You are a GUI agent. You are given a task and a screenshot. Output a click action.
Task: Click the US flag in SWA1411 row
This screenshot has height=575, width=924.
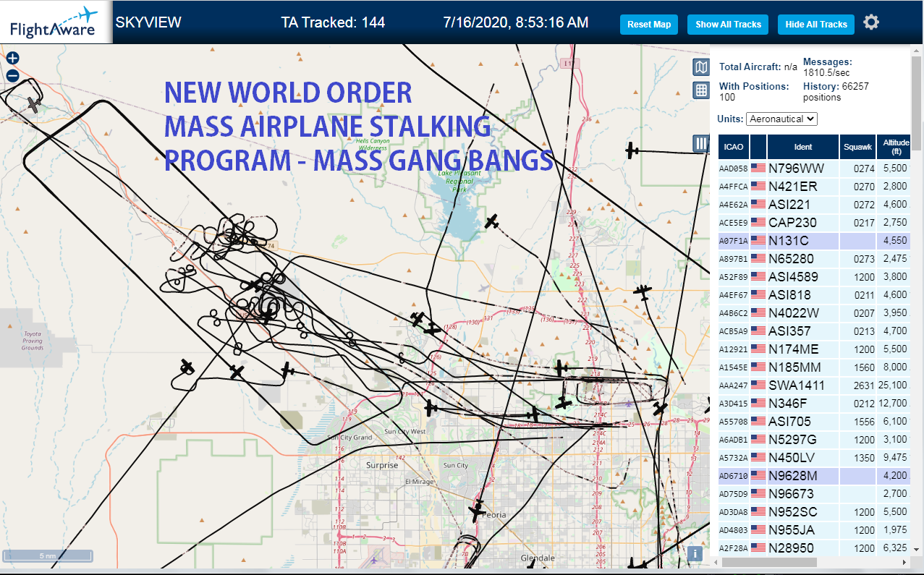[x=758, y=385]
